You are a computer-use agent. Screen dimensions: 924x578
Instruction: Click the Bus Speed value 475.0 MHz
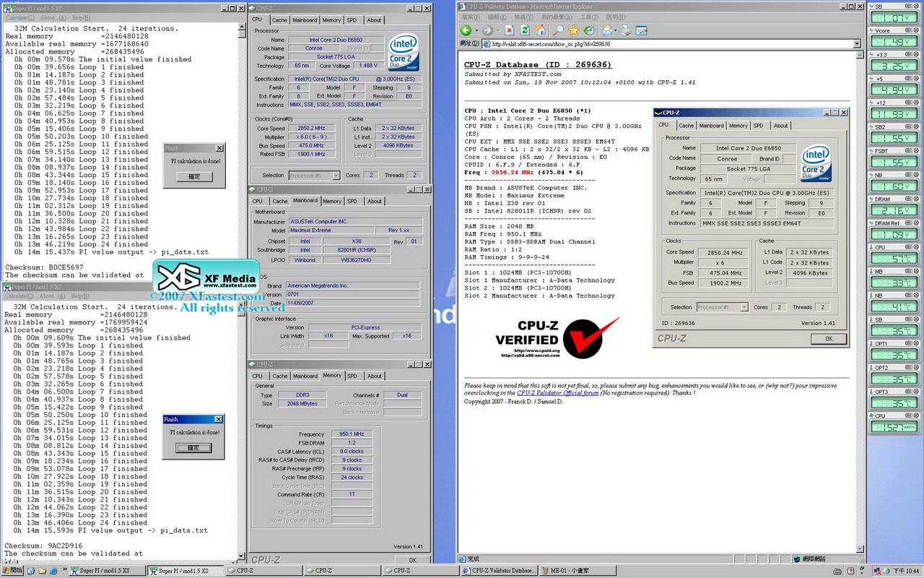[x=311, y=145]
